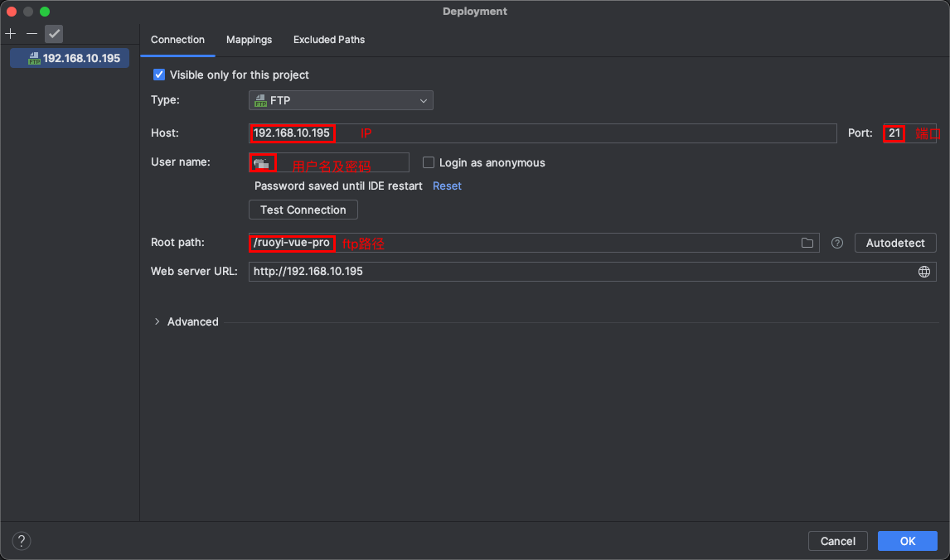Cancel the Deployment dialog

[x=837, y=541]
